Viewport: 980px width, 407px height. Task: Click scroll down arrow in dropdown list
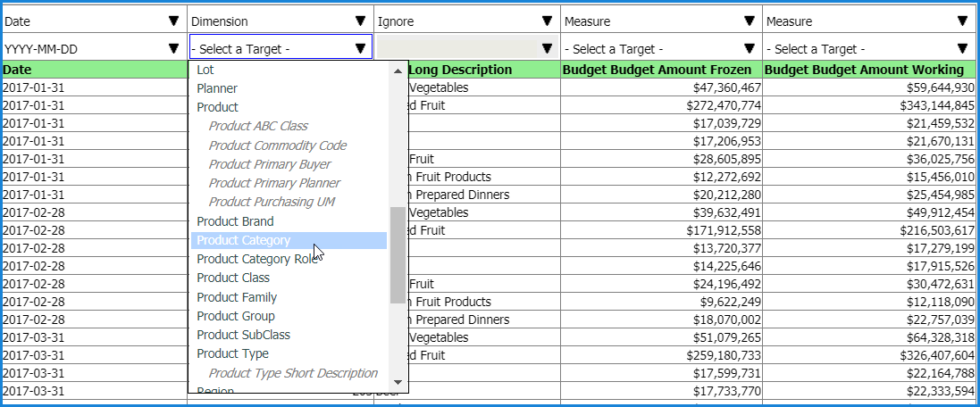pyautogui.click(x=398, y=381)
